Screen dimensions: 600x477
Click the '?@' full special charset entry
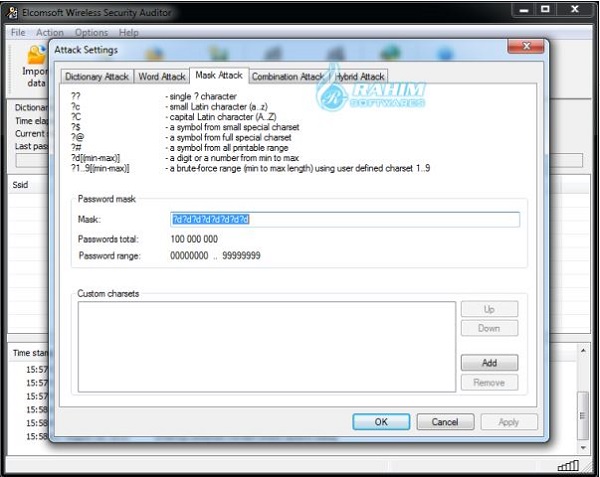click(x=77, y=137)
